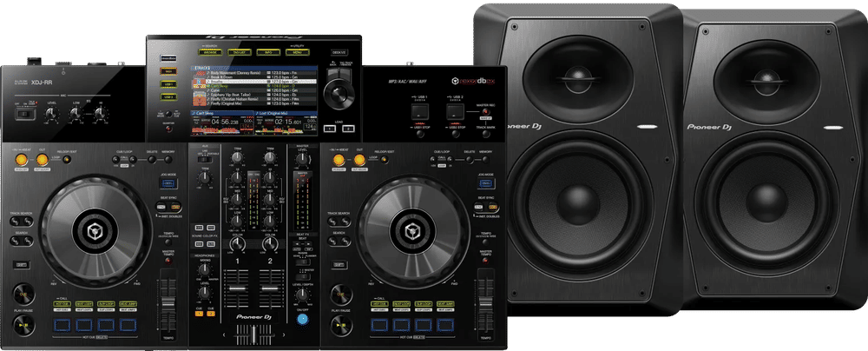Select SLIP LOOP pad mode on left deck
This screenshot has height=351, width=868.
(x=106, y=304)
